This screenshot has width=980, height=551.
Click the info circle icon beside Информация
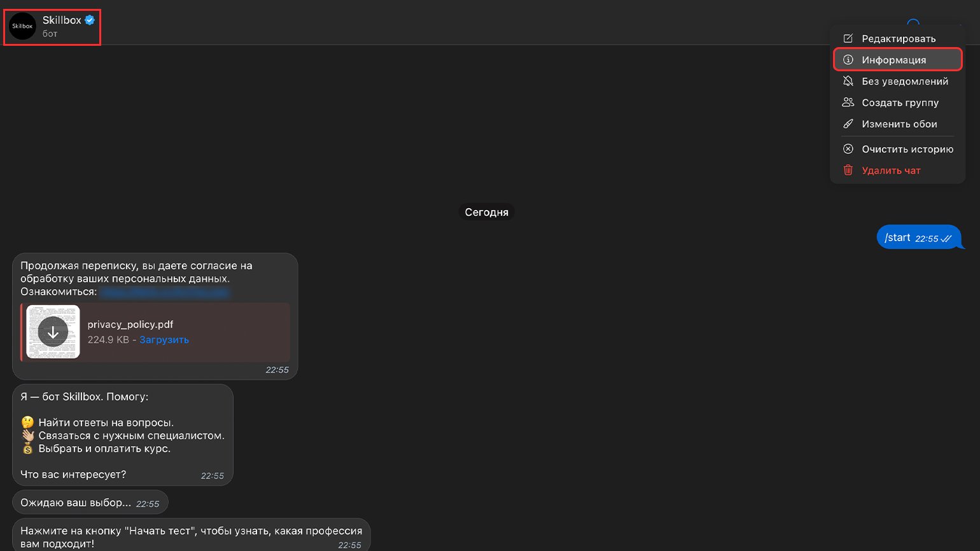(848, 60)
